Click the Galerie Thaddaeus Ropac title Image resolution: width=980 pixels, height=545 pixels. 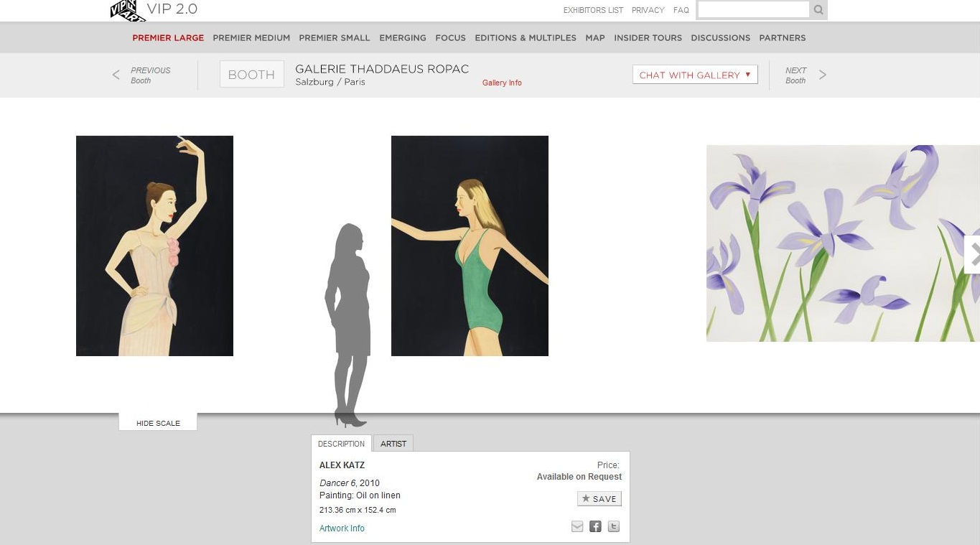(382, 69)
